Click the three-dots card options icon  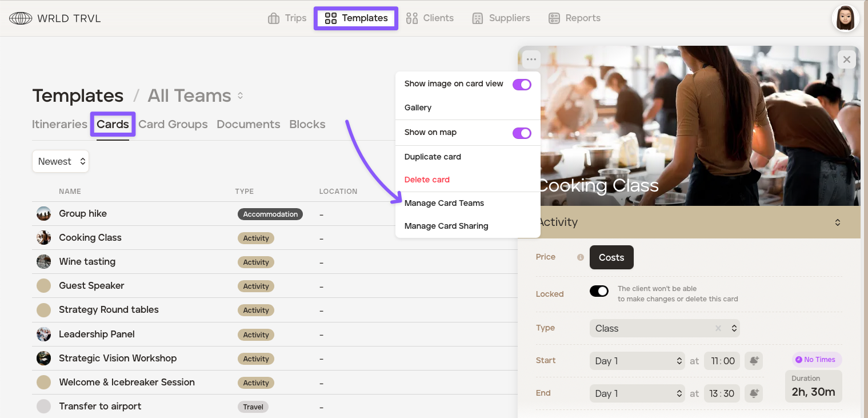(531, 59)
